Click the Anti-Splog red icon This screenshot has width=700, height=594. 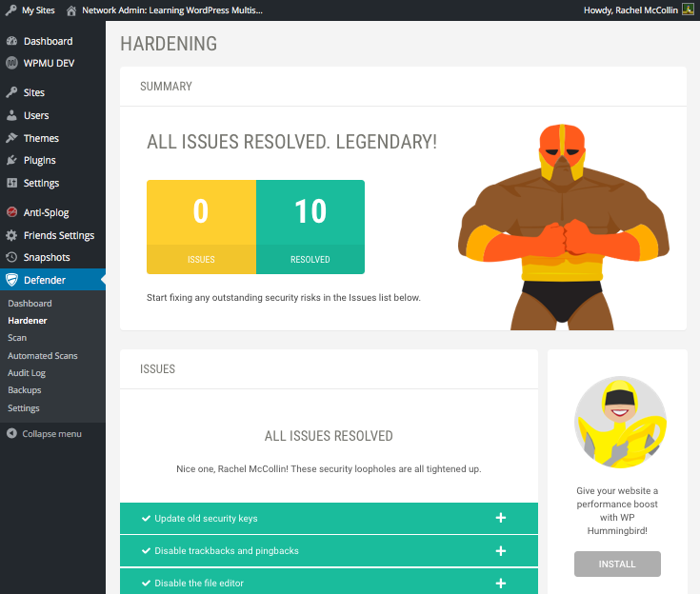pyautogui.click(x=12, y=212)
